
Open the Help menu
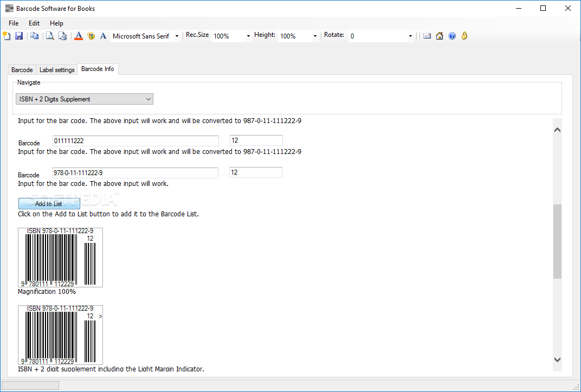click(x=56, y=23)
